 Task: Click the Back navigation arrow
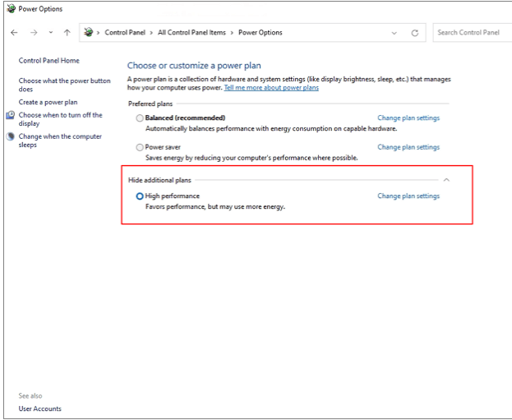point(14,33)
